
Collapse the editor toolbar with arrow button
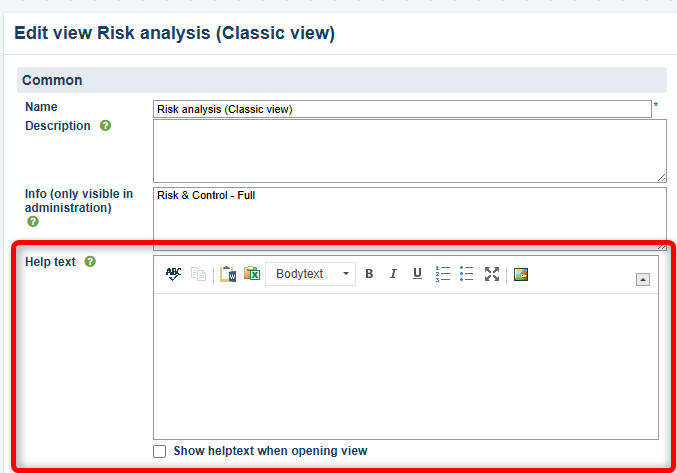[x=643, y=279]
